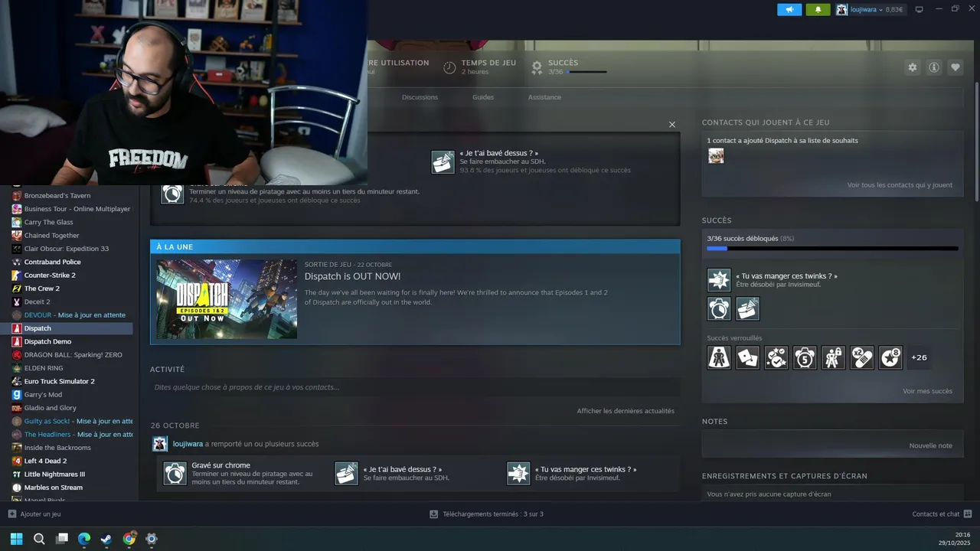Show the +26 remaining locked achievements
The height and width of the screenshot is (551, 980).
click(x=919, y=357)
